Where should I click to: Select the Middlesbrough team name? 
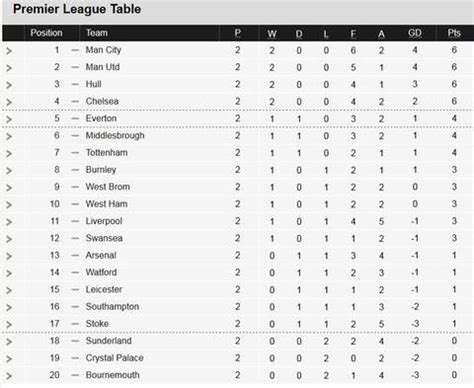pos(115,135)
